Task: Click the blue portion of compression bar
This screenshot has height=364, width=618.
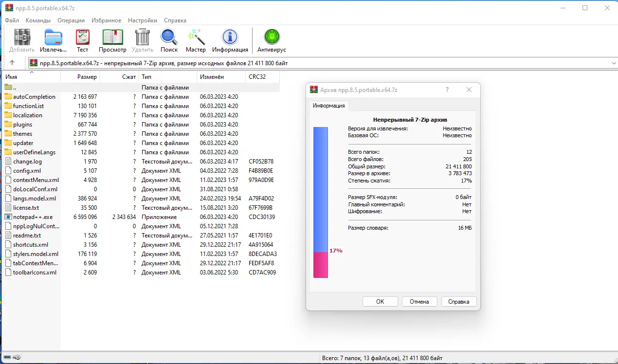Action: pyautogui.click(x=320, y=189)
